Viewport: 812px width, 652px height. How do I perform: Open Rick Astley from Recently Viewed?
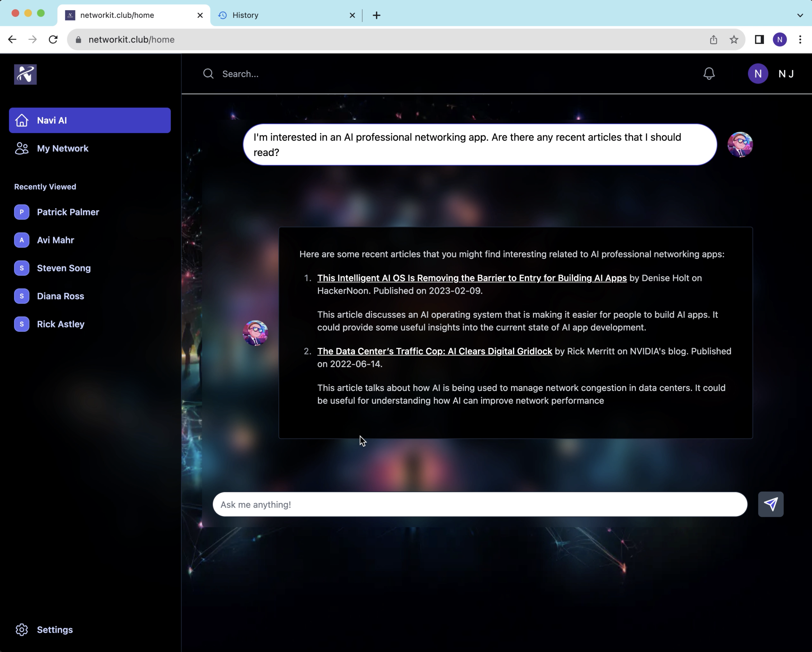(x=60, y=324)
